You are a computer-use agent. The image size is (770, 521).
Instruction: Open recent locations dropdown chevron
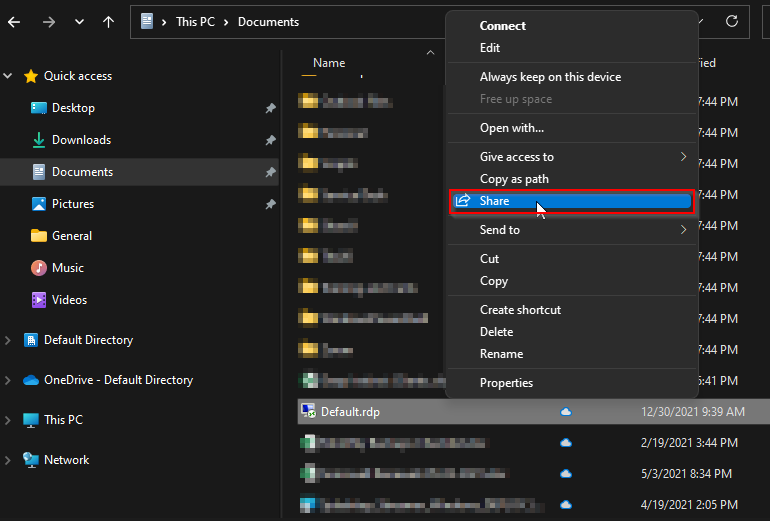79,22
